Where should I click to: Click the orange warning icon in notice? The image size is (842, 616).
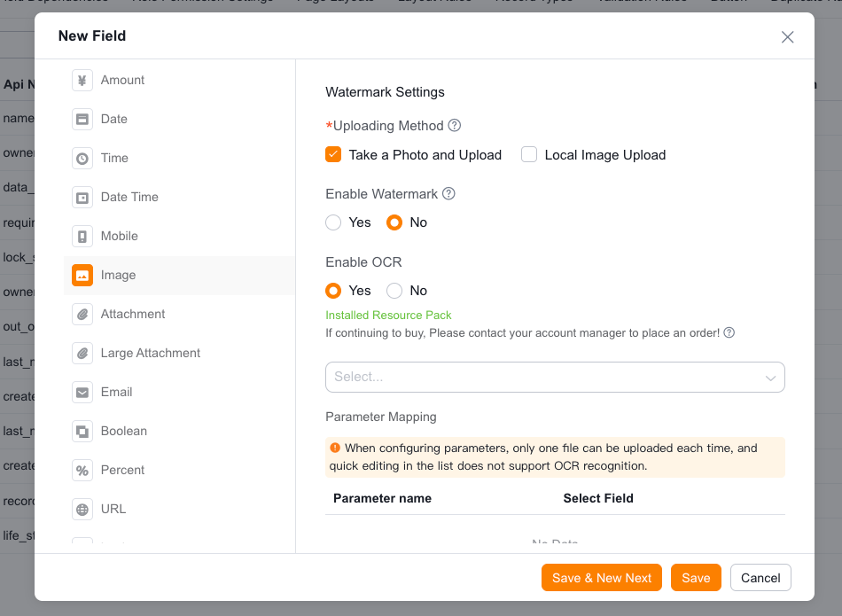click(335, 448)
